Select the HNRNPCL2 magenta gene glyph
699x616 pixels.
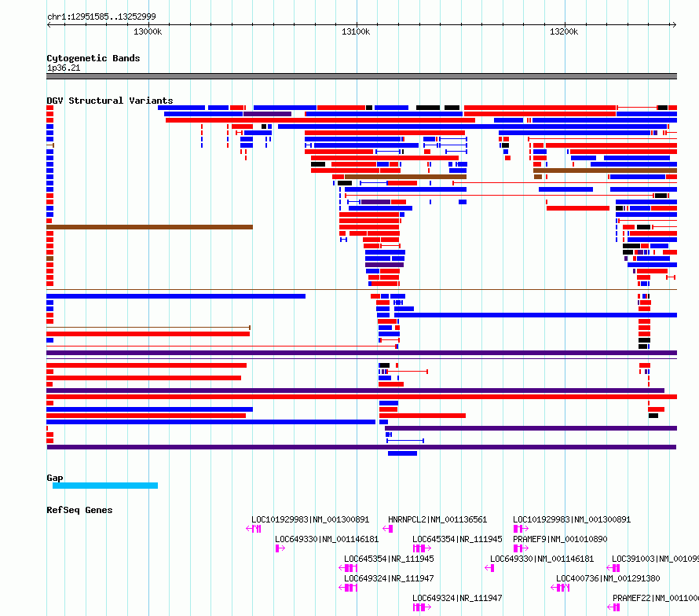(x=388, y=529)
